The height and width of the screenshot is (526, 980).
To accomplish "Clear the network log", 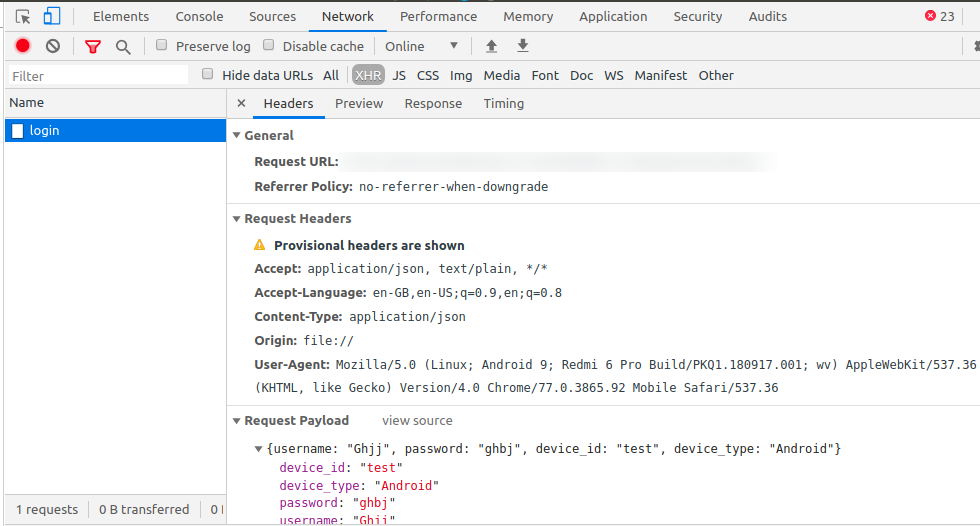I will 53,46.
